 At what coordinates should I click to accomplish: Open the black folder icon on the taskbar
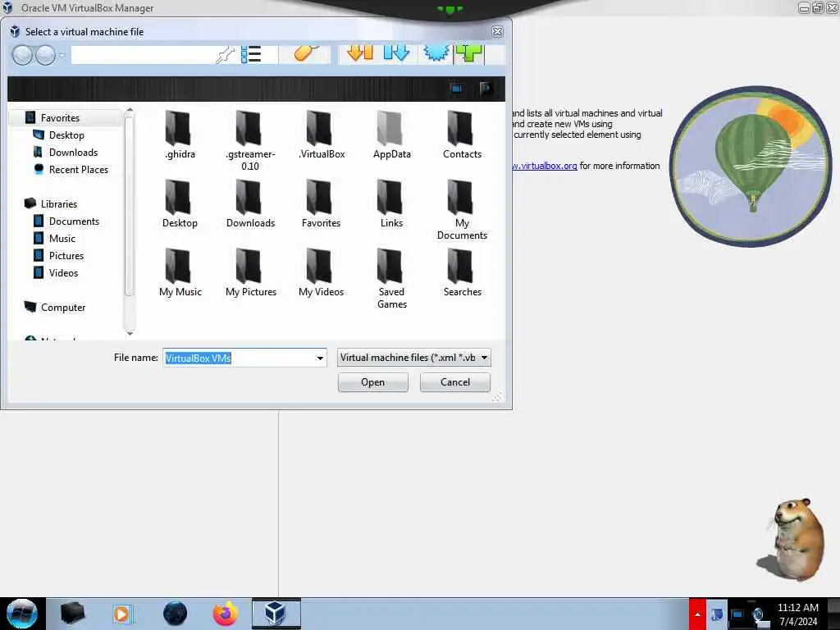pos(72,614)
